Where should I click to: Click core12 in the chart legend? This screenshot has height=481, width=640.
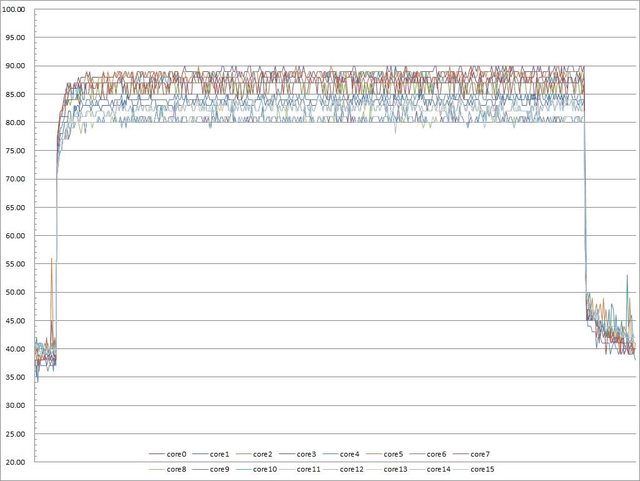click(x=352, y=468)
